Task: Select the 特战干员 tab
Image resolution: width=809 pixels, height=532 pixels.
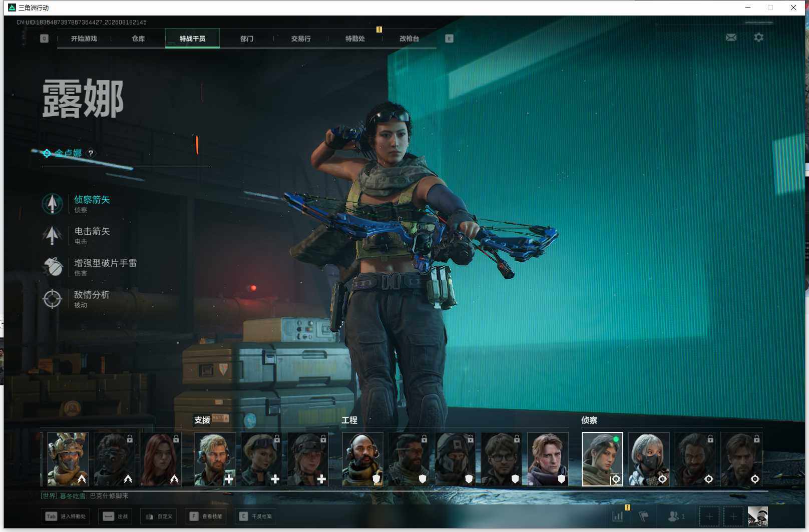Action: (192, 39)
